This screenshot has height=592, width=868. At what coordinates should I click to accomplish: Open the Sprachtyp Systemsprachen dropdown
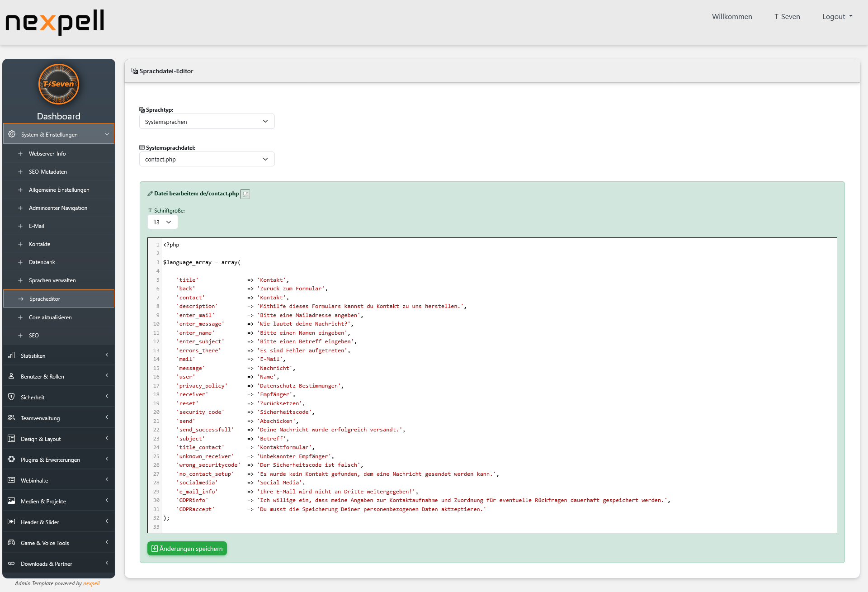pyautogui.click(x=207, y=122)
